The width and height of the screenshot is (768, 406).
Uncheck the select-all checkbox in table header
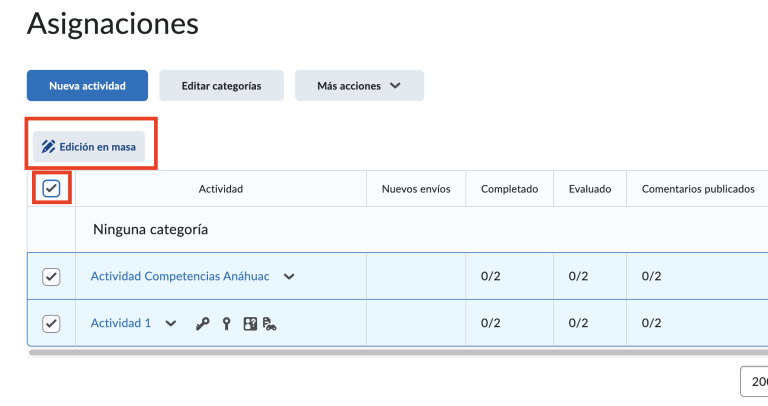52,188
